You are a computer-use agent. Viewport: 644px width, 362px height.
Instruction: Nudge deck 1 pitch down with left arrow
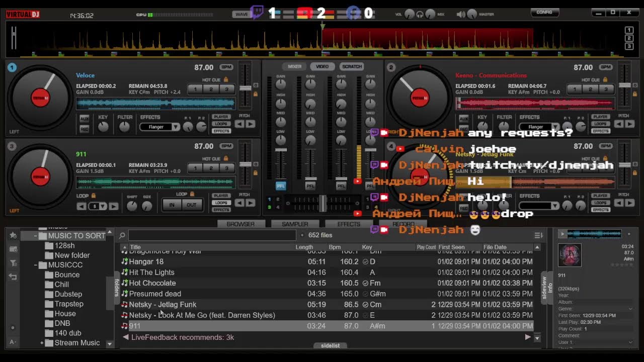point(240,124)
